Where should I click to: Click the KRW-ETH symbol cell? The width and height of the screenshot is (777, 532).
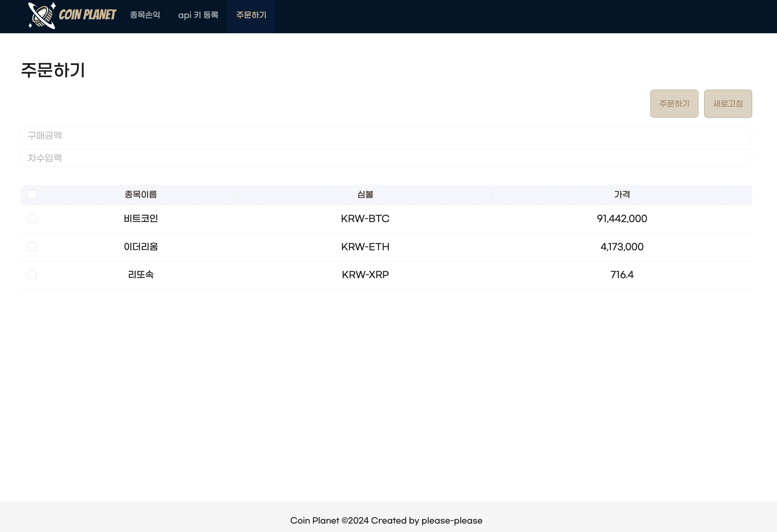(365, 247)
